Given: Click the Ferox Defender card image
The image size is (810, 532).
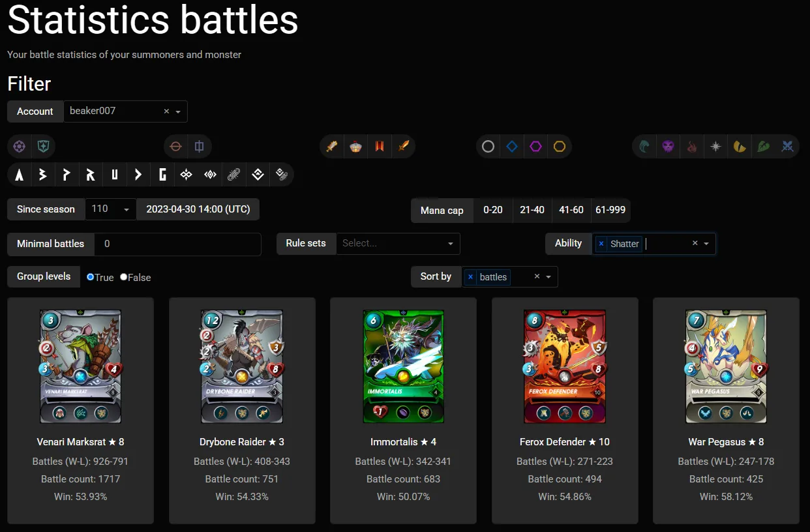Looking at the screenshot, I should [x=565, y=366].
